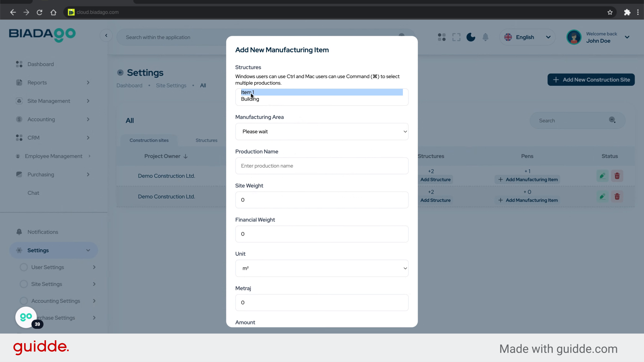Image resolution: width=644 pixels, height=362 pixels.
Task: Open the apps grid icon in header
Action: coord(442,37)
